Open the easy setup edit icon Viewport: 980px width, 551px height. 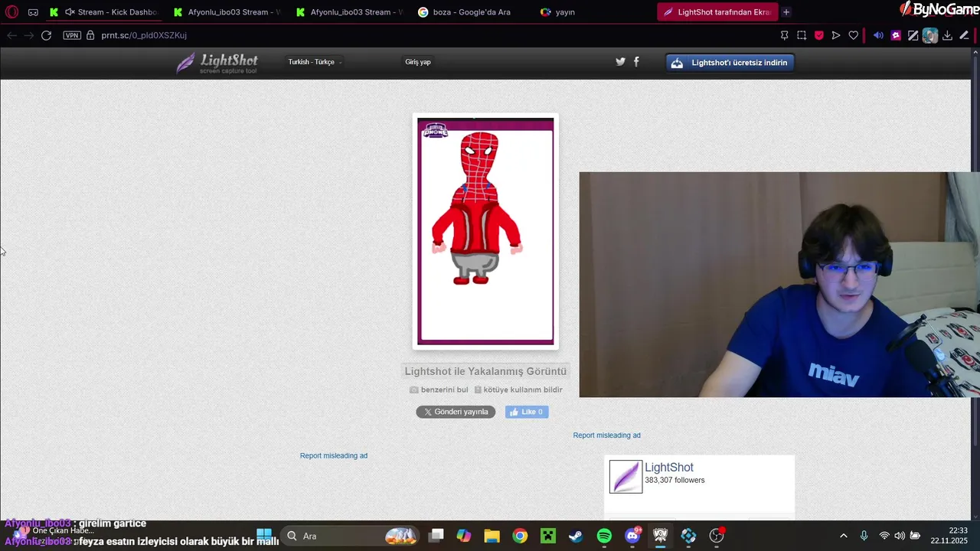pos(964,35)
